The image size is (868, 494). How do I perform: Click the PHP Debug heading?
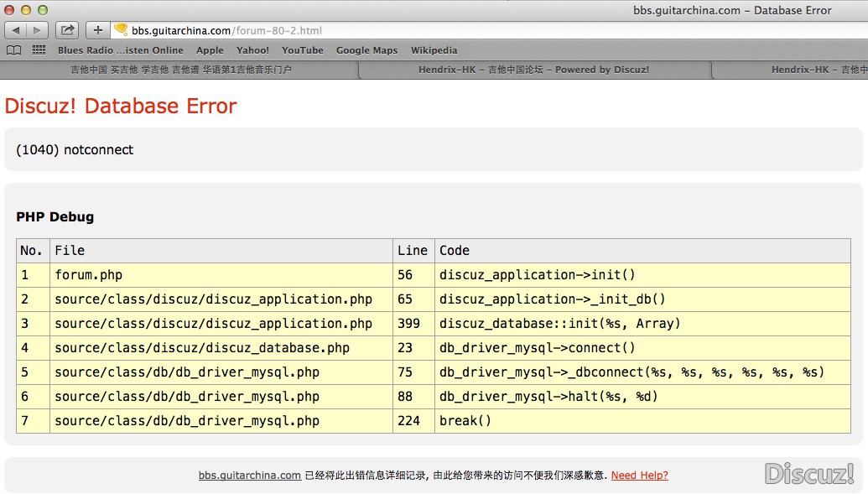(x=55, y=216)
